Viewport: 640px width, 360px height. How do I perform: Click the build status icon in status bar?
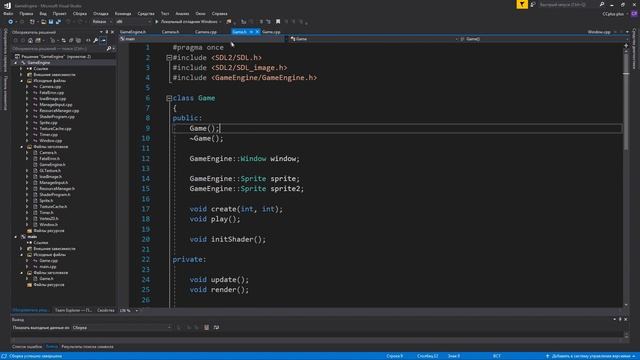4,356
